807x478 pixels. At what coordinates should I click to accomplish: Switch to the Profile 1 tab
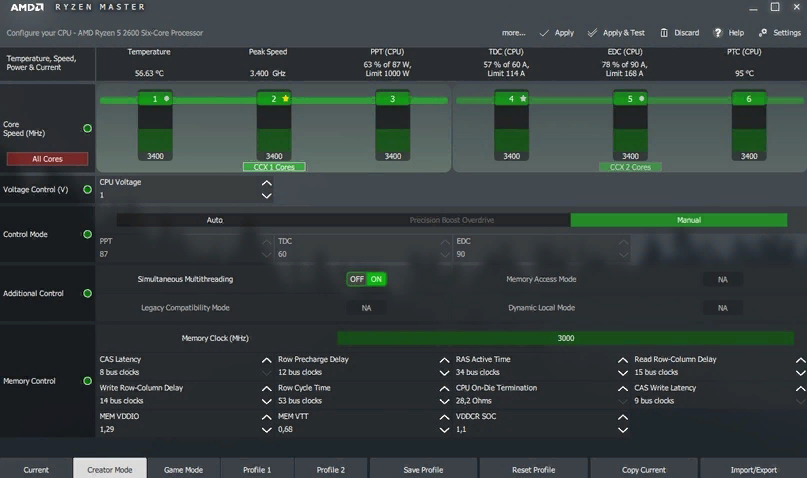click(257, 469)
